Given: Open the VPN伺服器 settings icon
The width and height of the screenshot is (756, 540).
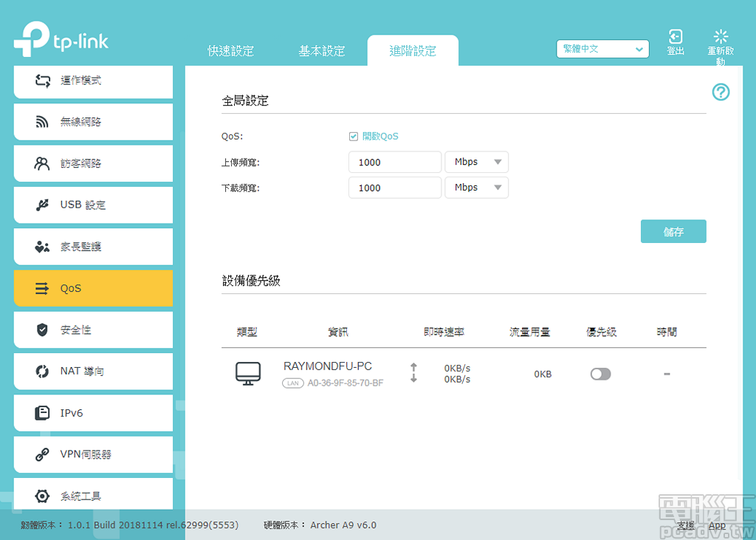Looking at the screenshot, I should point(42,454).
